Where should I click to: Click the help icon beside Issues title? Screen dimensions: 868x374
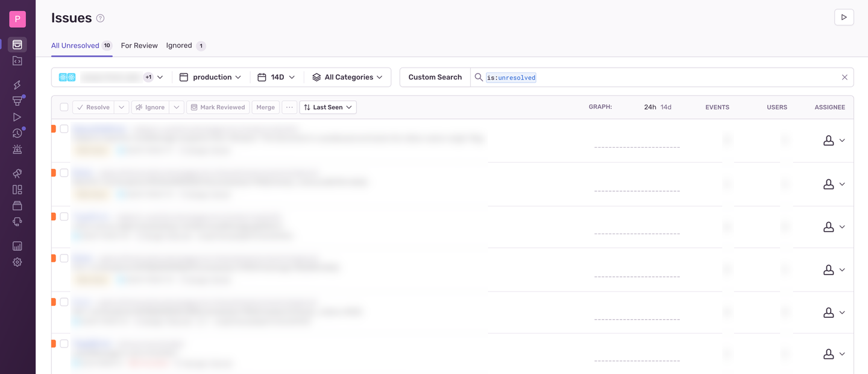[101, 18]
